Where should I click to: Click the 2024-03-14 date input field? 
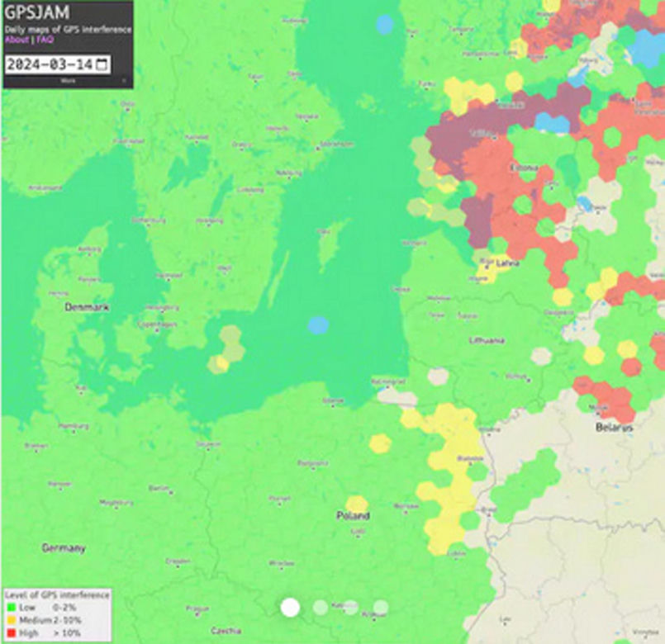click(58, 64)
